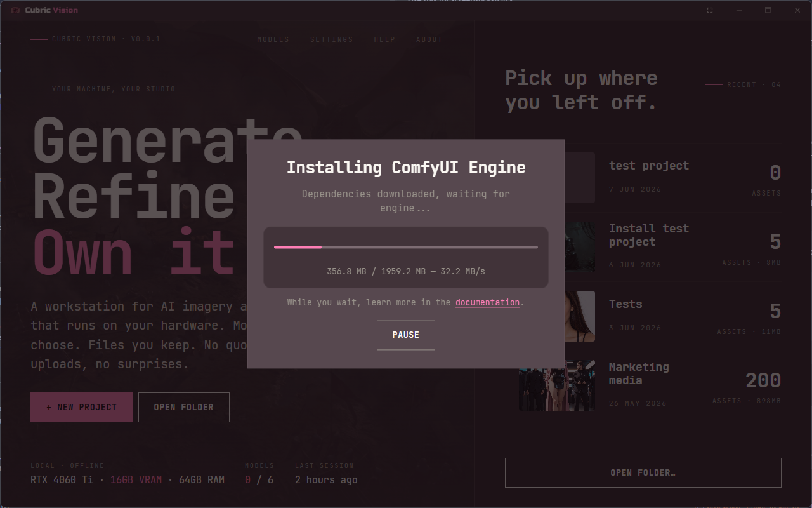
Task: Close the Cubric Vision window
Action: pos(797,10)
